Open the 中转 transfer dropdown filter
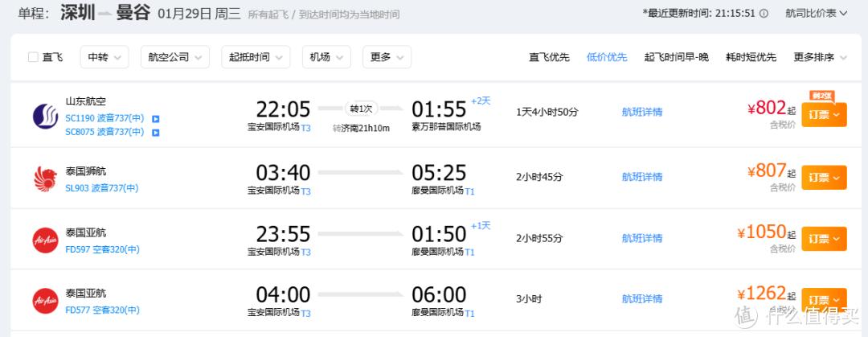868x337 pixels. 104,57
